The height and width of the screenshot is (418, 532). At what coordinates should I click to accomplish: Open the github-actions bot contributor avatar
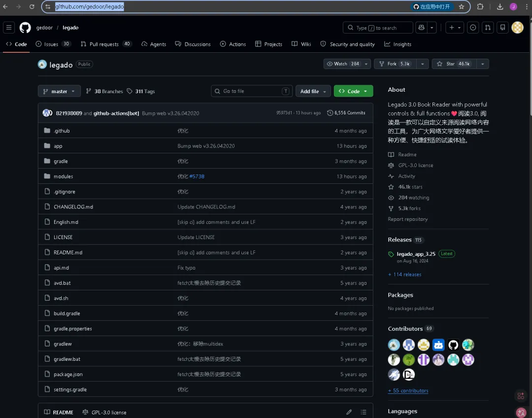(x=438, y=345)
